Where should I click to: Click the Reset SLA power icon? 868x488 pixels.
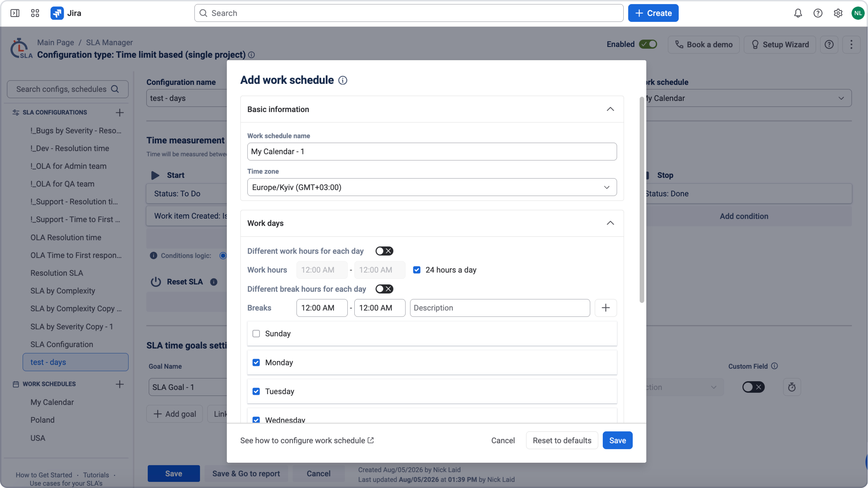(x=156, y=282)
